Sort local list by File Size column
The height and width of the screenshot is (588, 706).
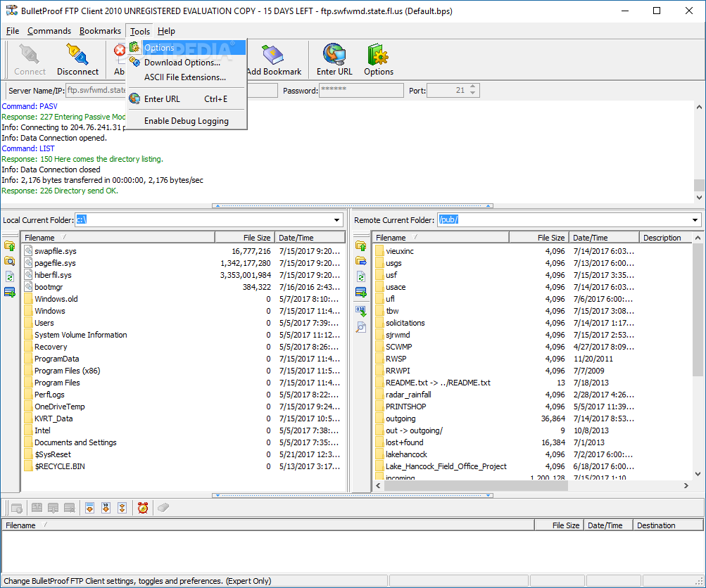pyautogui.click(x=245, y=238)
